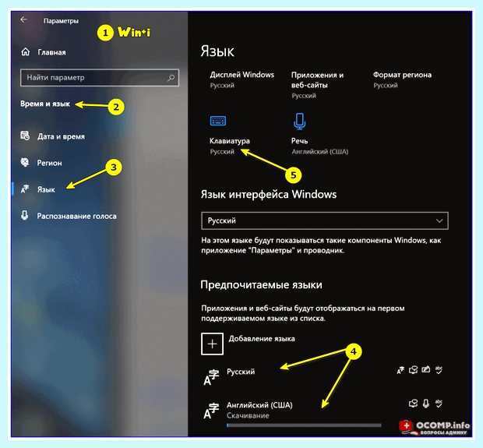
Task: Focus the Найти параметр search field
Action: pos(100,78)
